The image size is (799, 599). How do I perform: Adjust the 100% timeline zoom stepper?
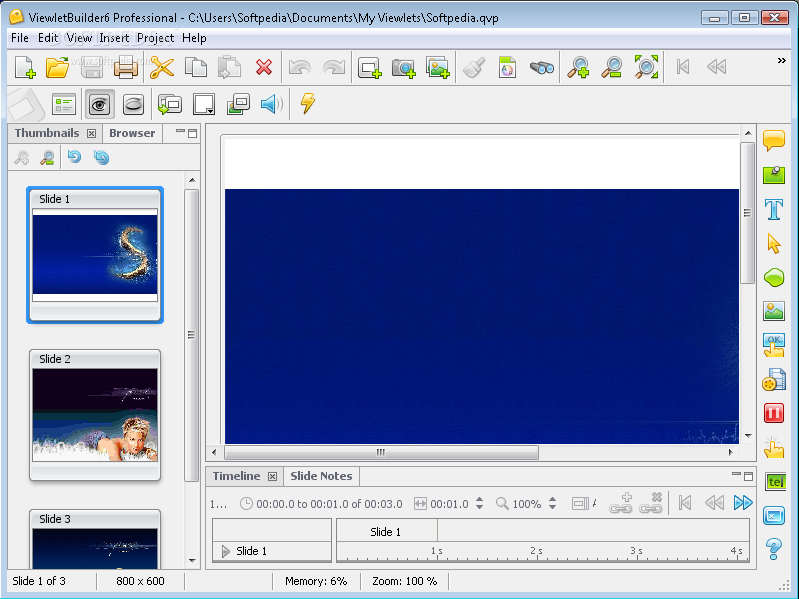pos(552,503)
